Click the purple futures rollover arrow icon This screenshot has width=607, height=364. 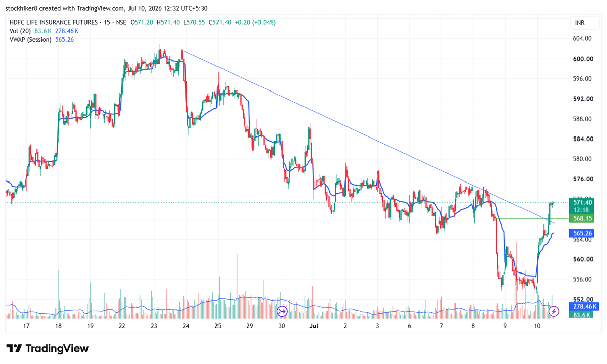[282, 311]
